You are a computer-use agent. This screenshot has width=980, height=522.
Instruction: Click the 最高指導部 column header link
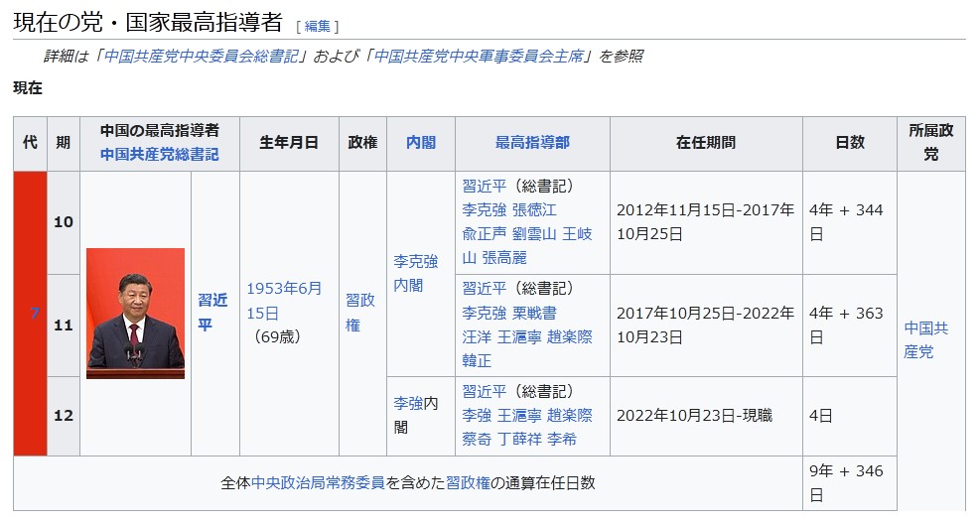pyautogui.click(x=532, y=142)
